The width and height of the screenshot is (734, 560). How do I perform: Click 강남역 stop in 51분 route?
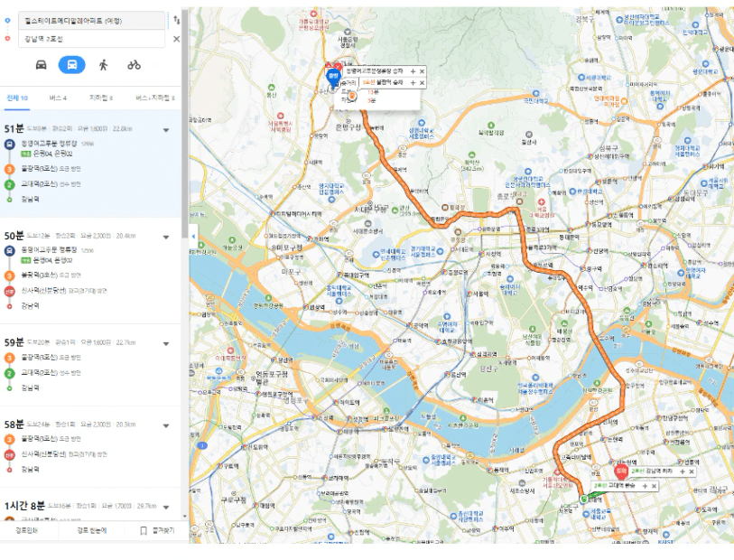coord(30,200)
